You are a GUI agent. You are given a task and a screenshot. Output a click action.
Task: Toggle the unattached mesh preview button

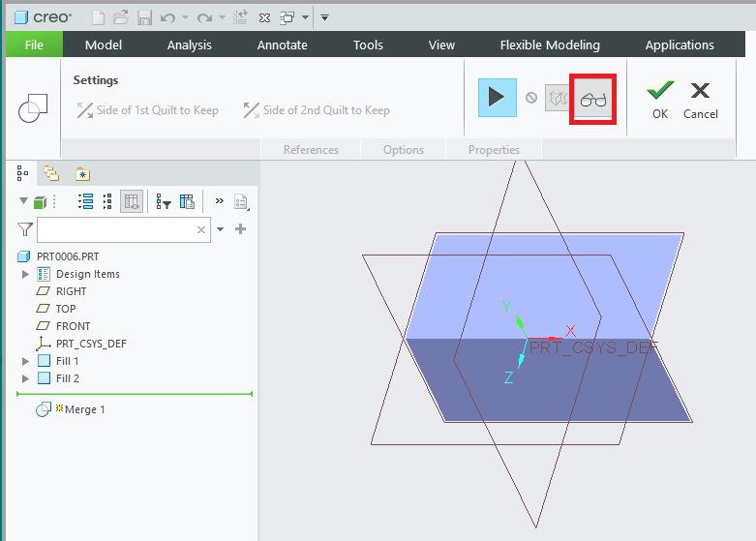558,98
